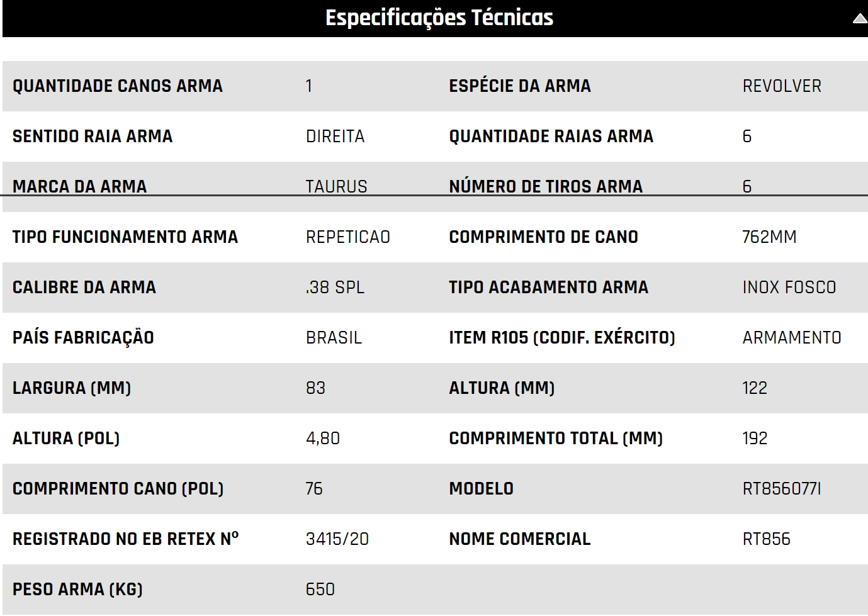This screenshot has width=868, height=616.
Task: Collapse the Especificações Técnicas section arrow
Action: (860, 19)
